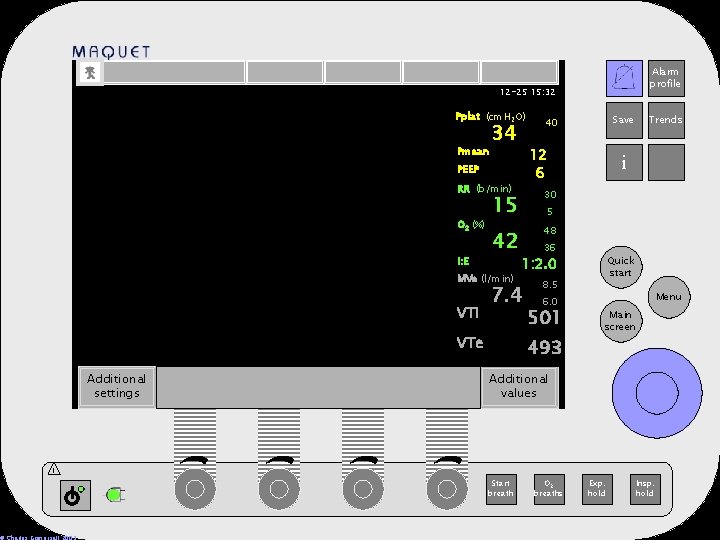Image resolution: width=720 pixels, height=540 pixels.
Task: Click the MVe value 7.4
Action: pos(507,295)
